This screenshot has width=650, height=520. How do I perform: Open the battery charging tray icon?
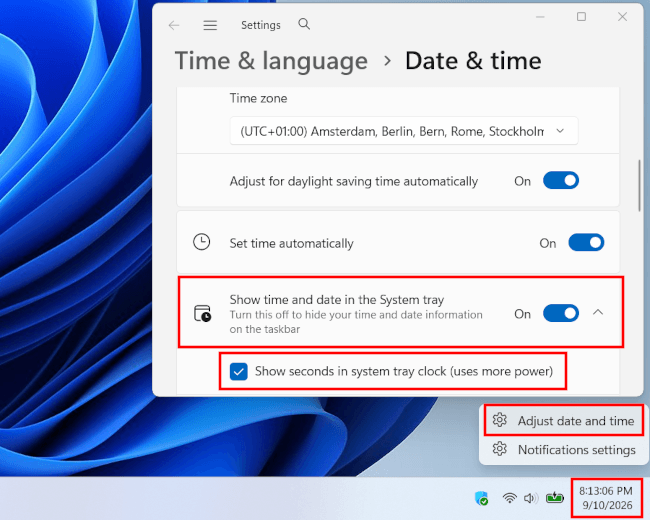[x=555, y=497]
